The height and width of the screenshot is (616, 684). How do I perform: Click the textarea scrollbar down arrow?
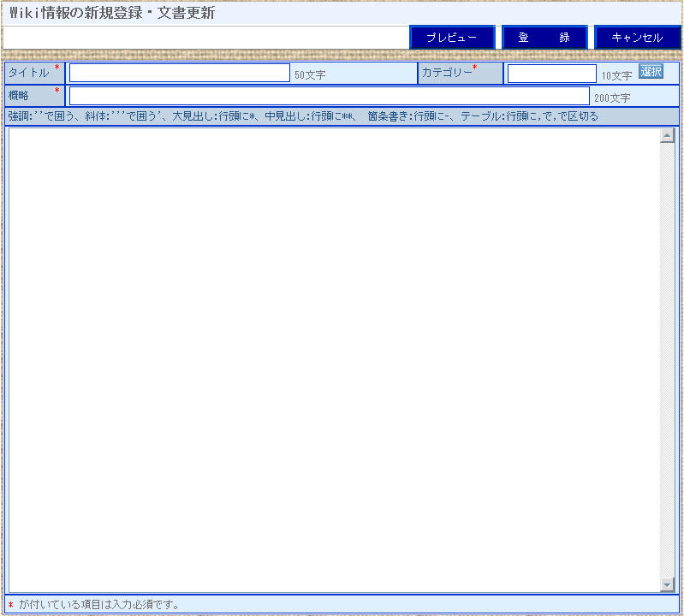667,584
